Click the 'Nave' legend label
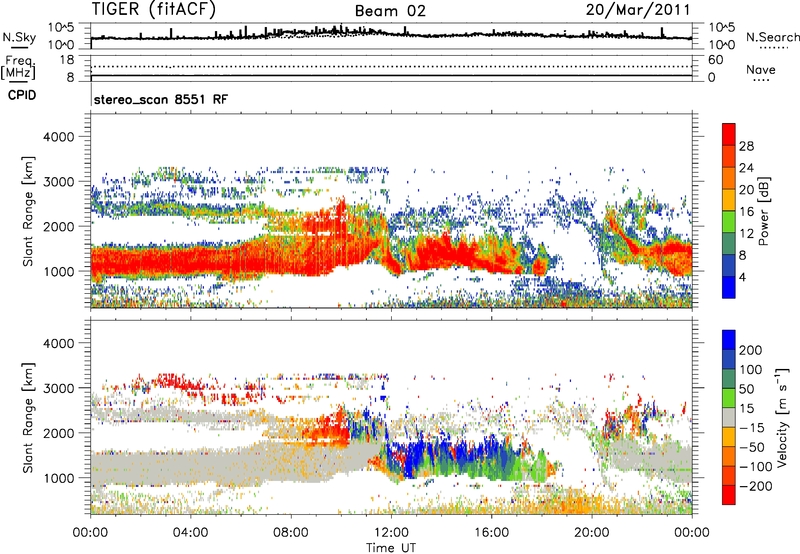The height and width of the screenshot is (554, 800). tap(761, 69)
